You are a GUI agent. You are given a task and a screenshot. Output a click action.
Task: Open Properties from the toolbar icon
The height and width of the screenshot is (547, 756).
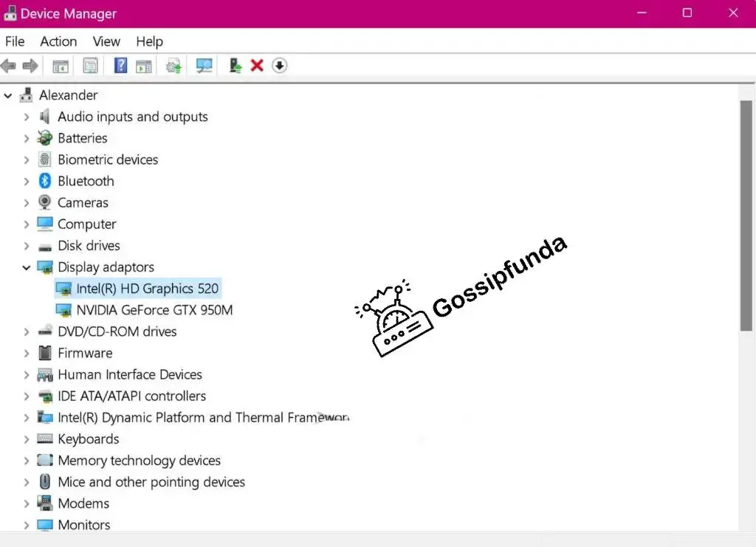90,66
